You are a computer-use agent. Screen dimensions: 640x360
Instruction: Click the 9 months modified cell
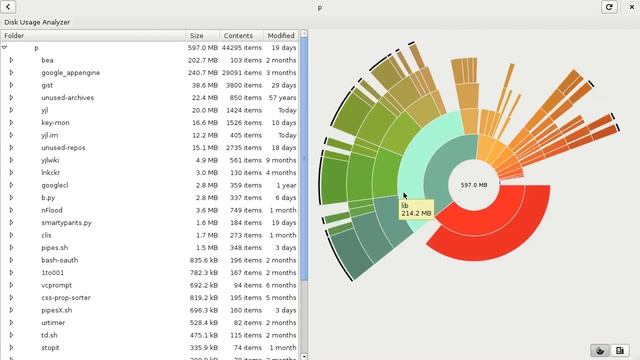click(281, 160)
